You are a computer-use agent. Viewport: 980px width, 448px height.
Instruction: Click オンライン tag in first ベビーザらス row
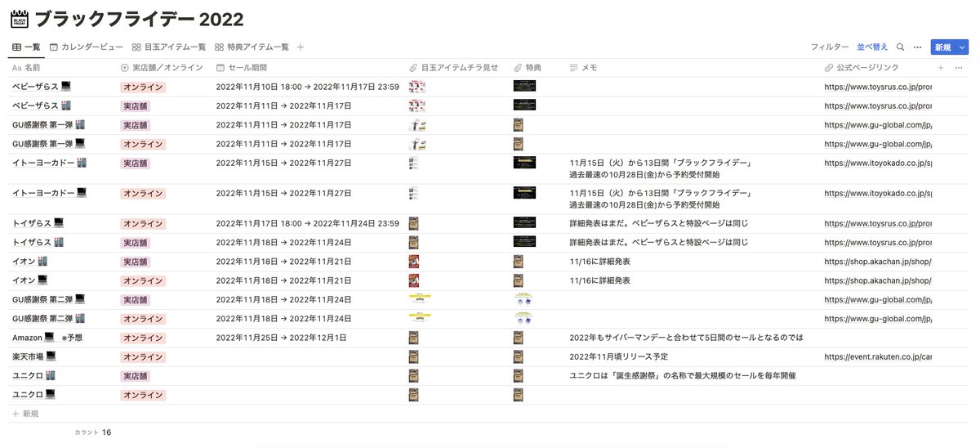(143, 87)
